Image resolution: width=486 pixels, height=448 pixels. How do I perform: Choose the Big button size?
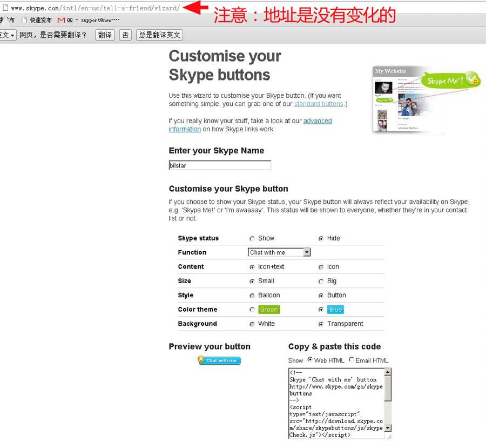[322, 280]
